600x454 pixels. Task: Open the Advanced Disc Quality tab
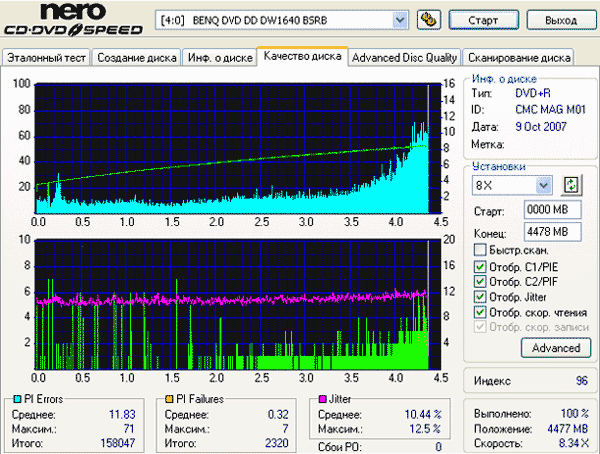404,58
